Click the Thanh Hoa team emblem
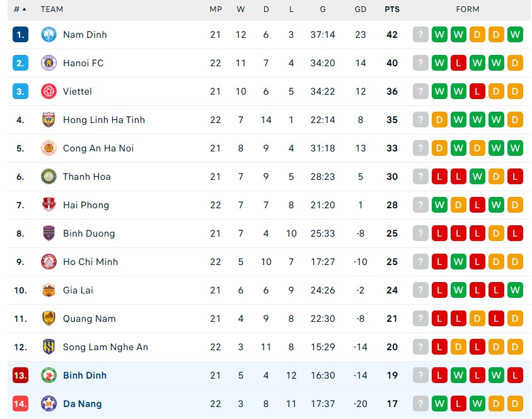Viewport: 532px width, 419px height. point(49,177)
